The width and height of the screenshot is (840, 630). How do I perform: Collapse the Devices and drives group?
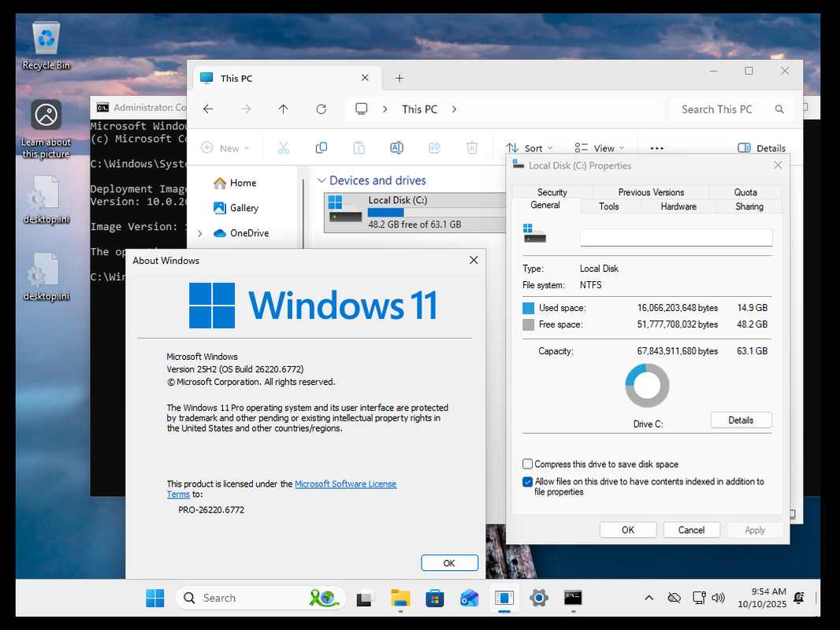tap(322, 180)
